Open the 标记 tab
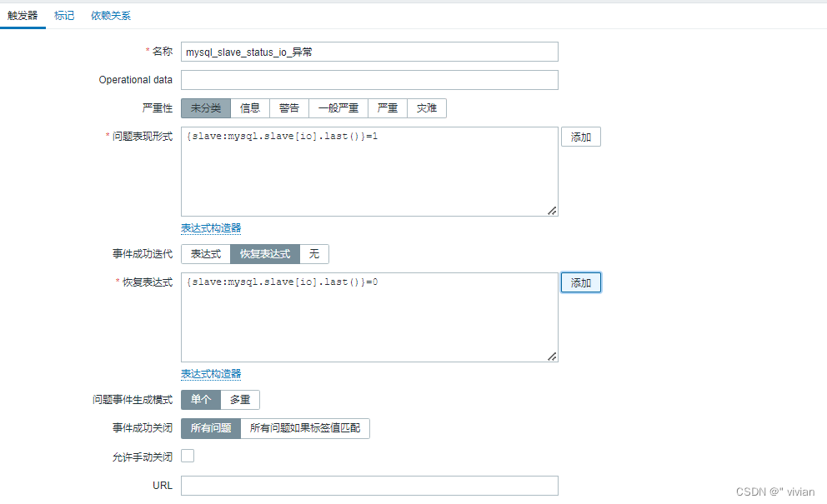 tap(64, 16)
